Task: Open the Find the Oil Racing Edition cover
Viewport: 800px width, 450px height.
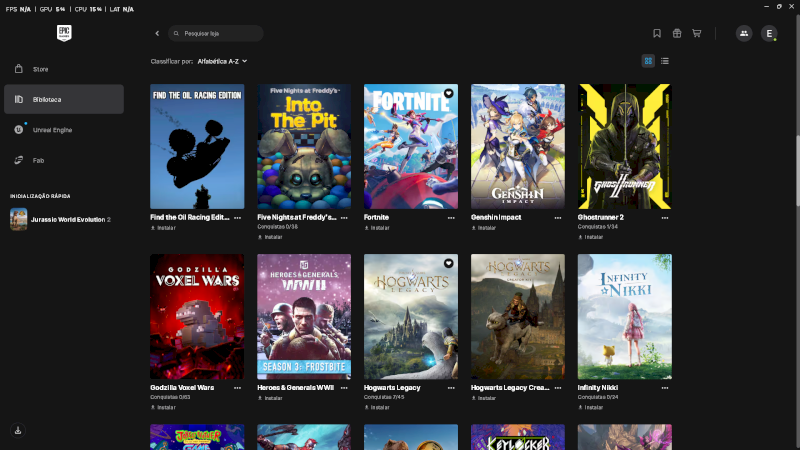Action: [197, 146]
